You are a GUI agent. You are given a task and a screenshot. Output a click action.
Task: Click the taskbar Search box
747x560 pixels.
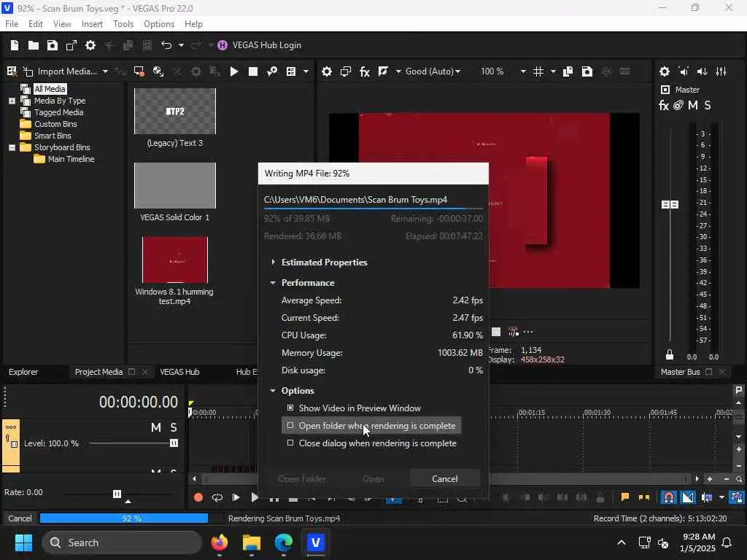[122, 542]
